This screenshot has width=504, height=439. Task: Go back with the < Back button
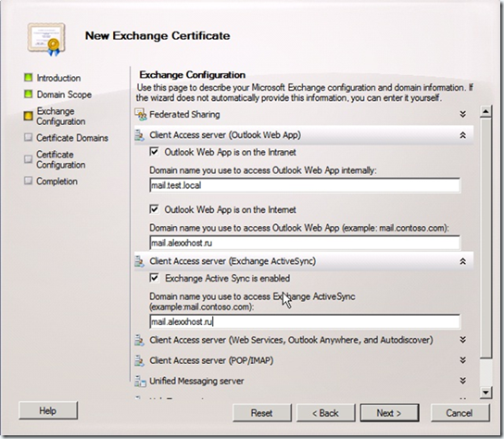pos(325,413)
